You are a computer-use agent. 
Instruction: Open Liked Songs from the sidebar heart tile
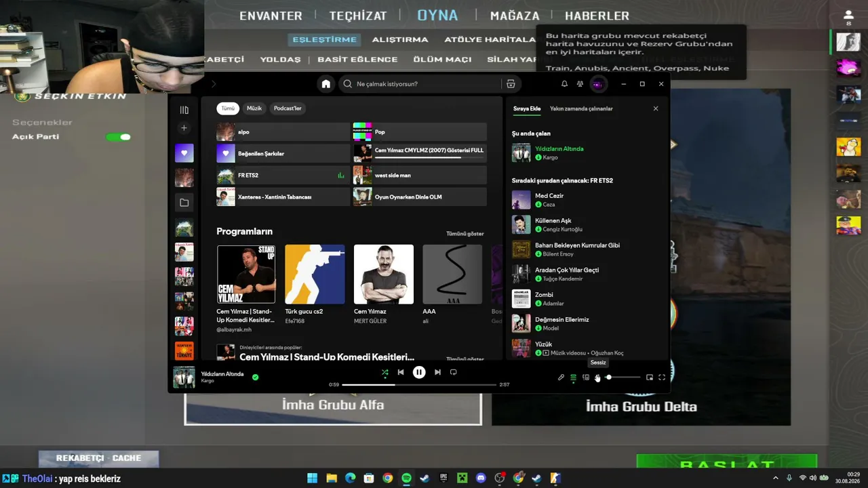click(184, 153)
